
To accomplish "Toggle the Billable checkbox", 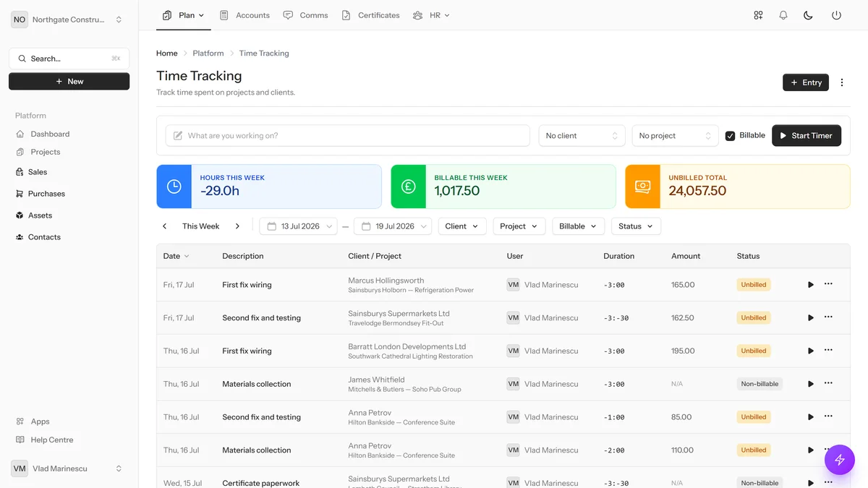I will pyautogui.click(x=731, y=136).
